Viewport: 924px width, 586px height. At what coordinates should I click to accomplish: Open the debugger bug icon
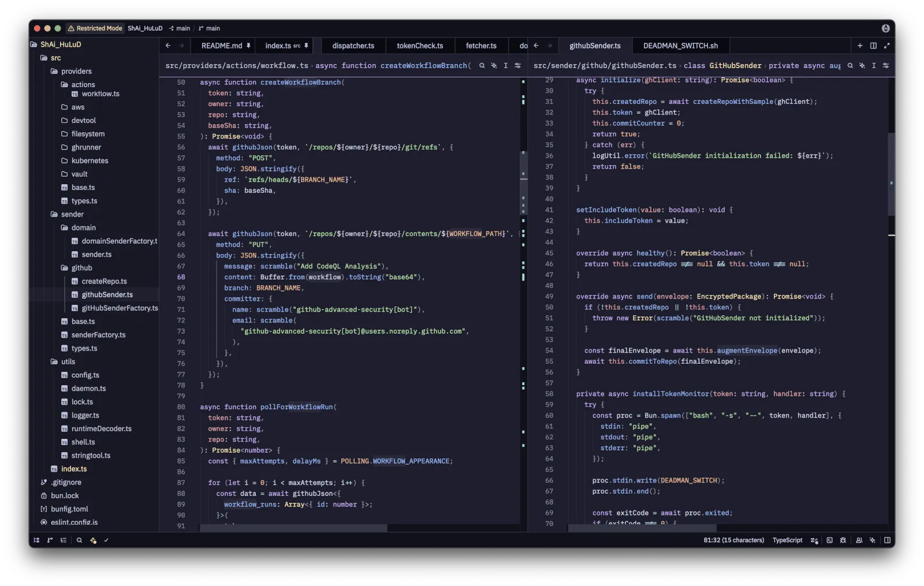[843, 540]
